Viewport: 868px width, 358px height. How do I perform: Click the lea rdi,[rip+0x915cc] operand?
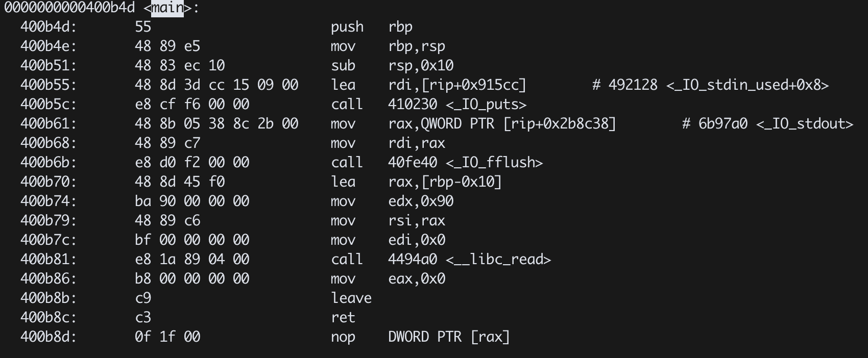(x=457, y=85)
